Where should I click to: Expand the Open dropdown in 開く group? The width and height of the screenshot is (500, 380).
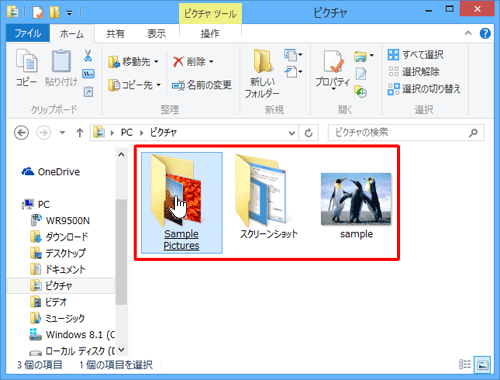pos(364,56)
